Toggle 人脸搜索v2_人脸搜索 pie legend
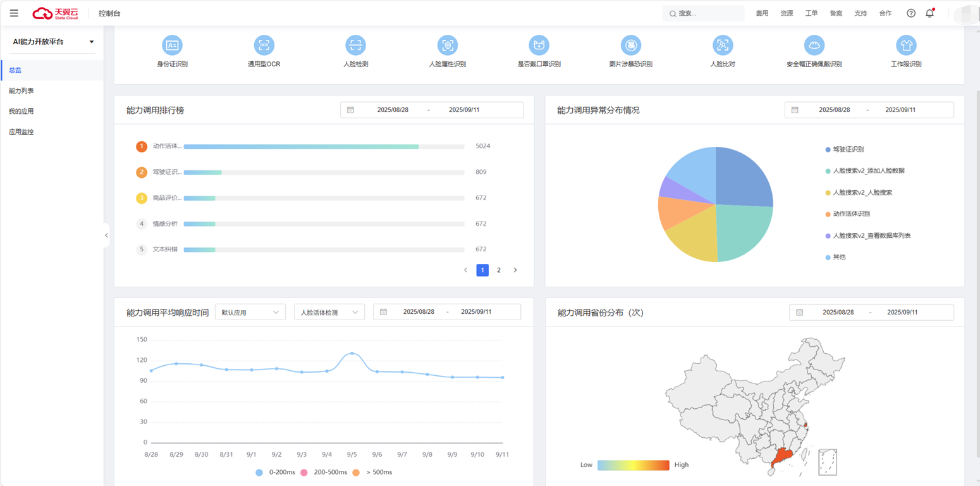980x486 pixels. 859,192
